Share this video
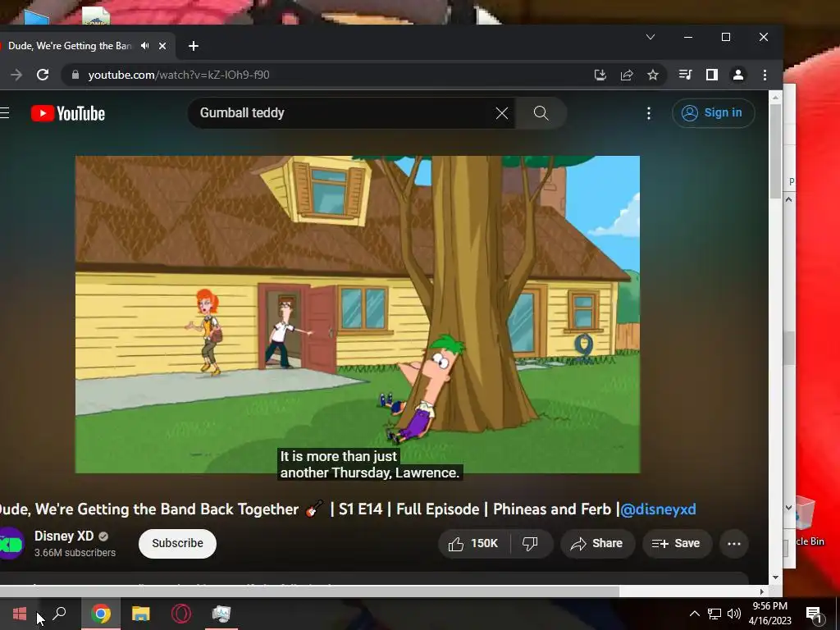The width and height of the screenshot is (840, 630). [x=597, y=544]
